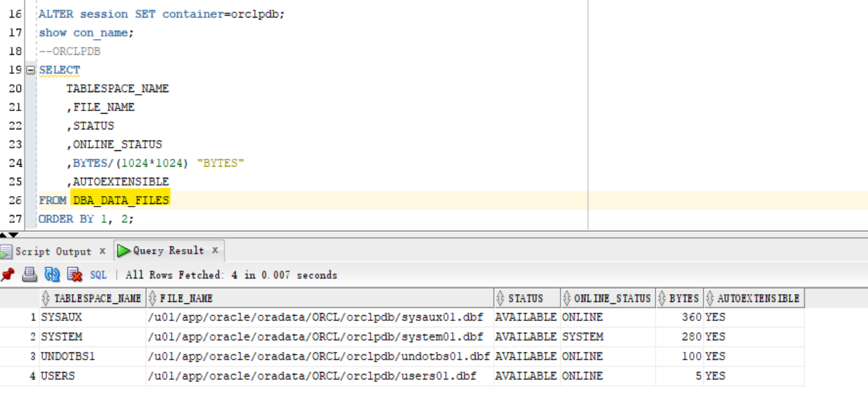The image size is (868, 398).
Task: Sort by STATUS column header
Action: point(527,299)
